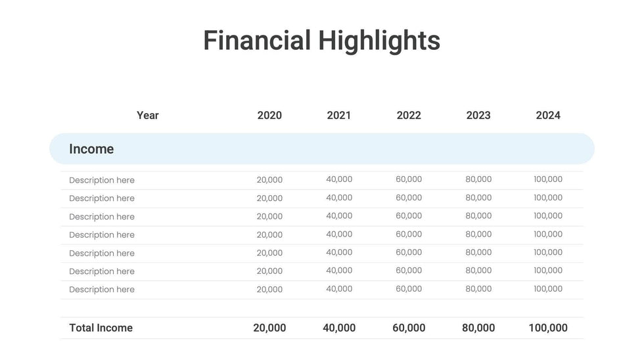Screen dimensions: 644x362
Task: Select the Income section heading text
Action: coord(91,149)
